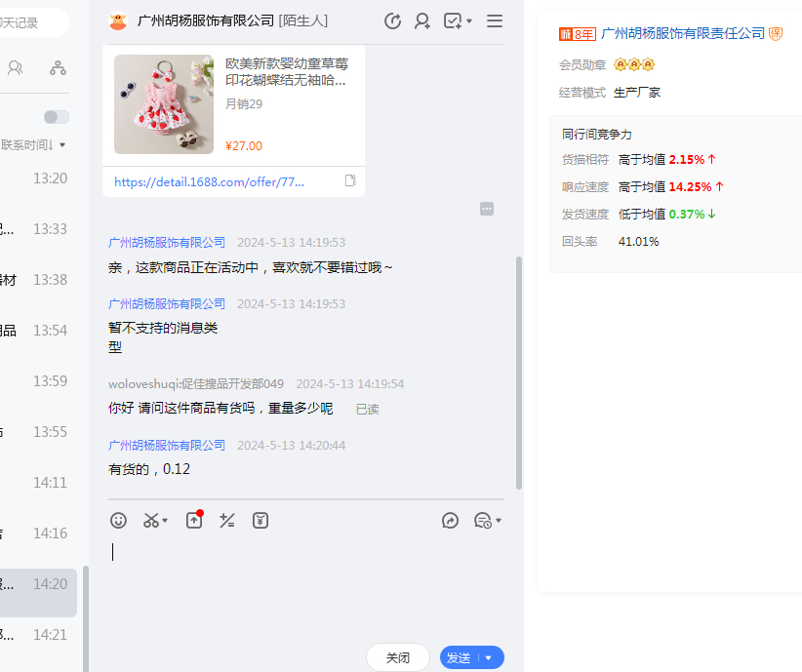Click the scissors screenshot icon

(x=151, y=521)
